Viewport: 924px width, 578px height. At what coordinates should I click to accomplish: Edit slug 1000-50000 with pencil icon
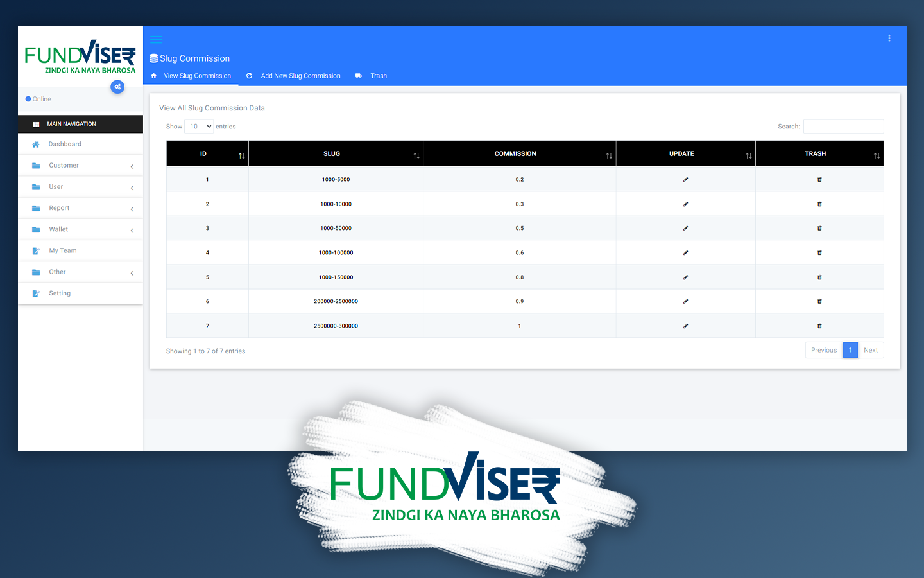click(x=685, y=228)
